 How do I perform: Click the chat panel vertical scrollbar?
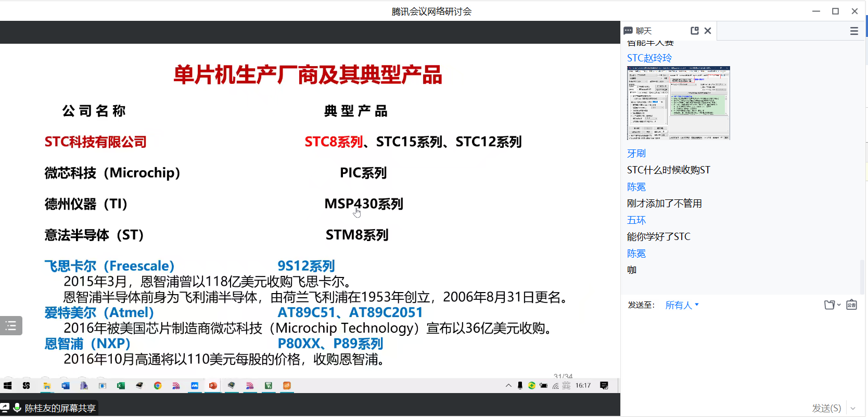(x=862, y=276)
